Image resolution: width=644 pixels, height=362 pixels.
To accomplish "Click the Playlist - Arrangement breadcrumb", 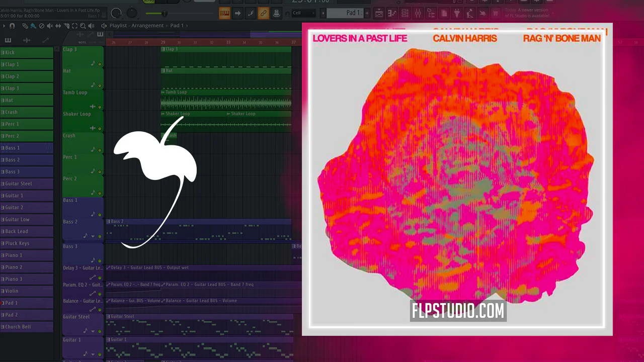I will click(x=137, y=26).
